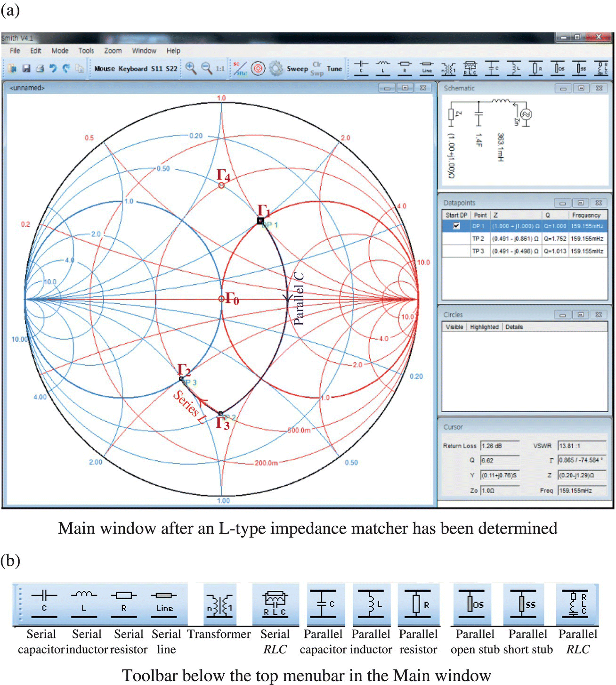Click the S22 toolbar button
This screenshot has height=685, width=616.
point(171,69)
